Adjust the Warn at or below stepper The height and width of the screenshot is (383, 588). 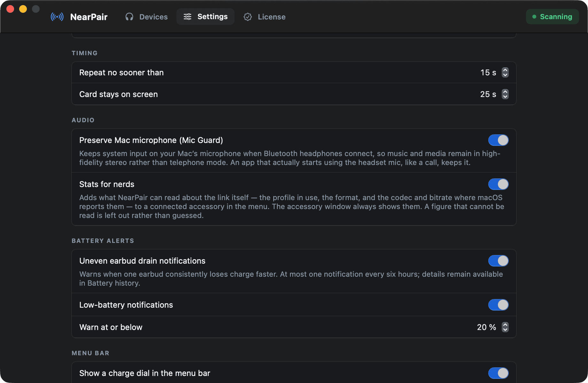[505, 327]
